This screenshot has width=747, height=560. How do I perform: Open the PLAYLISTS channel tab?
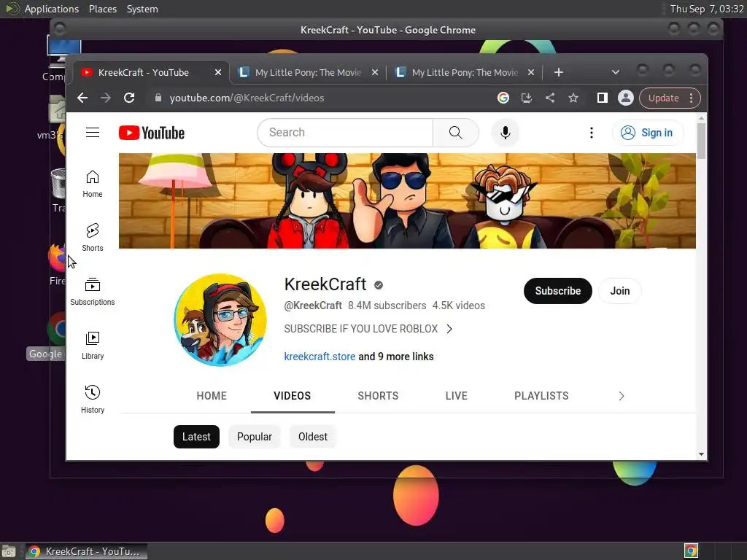tap(541, 396)
